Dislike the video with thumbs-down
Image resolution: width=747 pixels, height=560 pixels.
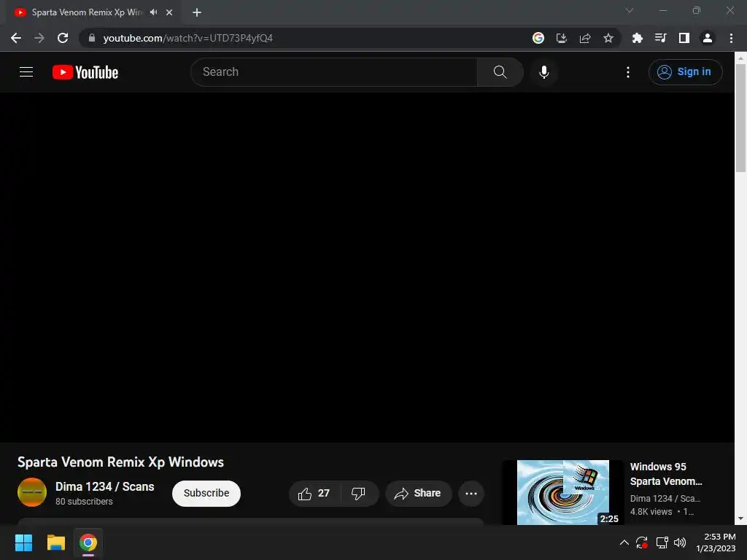click(359, 494)
